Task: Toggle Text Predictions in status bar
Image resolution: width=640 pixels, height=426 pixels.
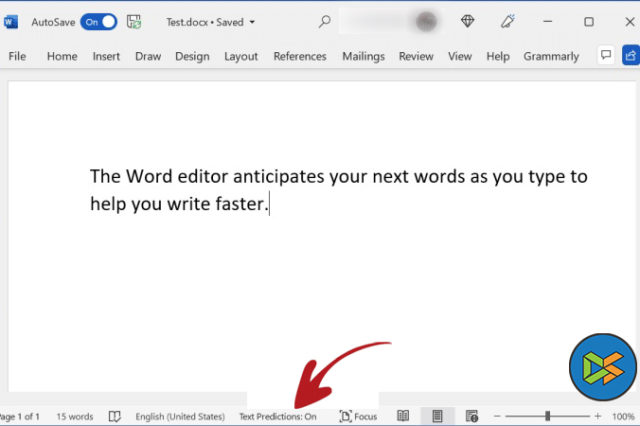Action: (x=277, y=416)
